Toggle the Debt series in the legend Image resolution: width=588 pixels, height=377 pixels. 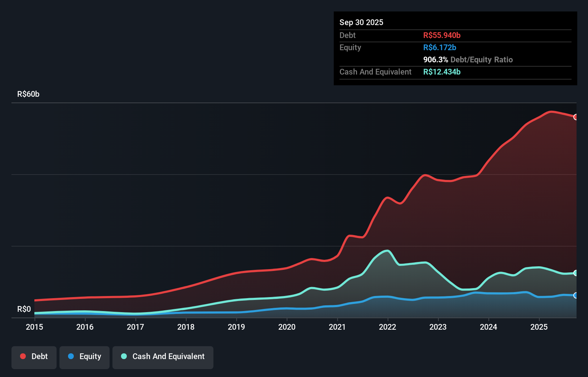click(x=34, y=357)
